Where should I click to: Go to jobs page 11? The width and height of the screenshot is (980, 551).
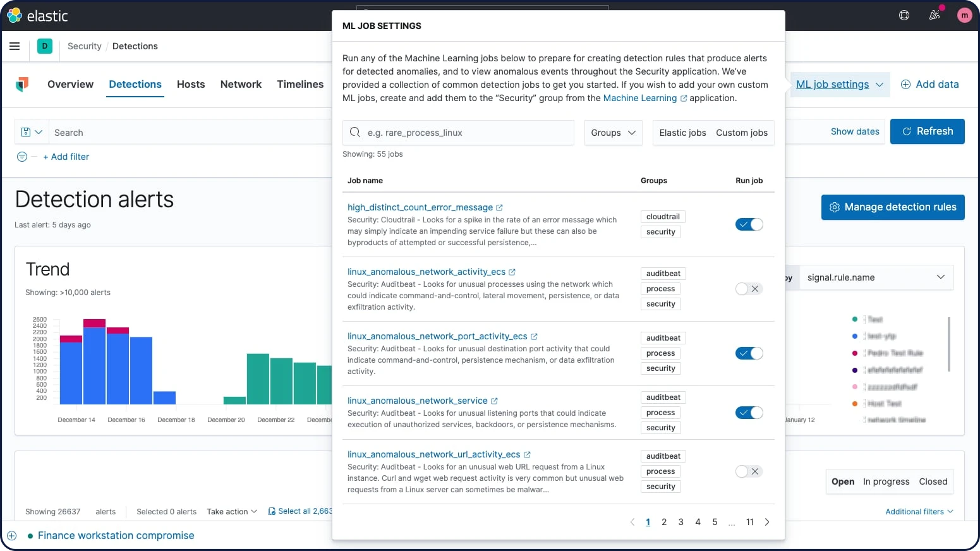click(x=750, y=522)
